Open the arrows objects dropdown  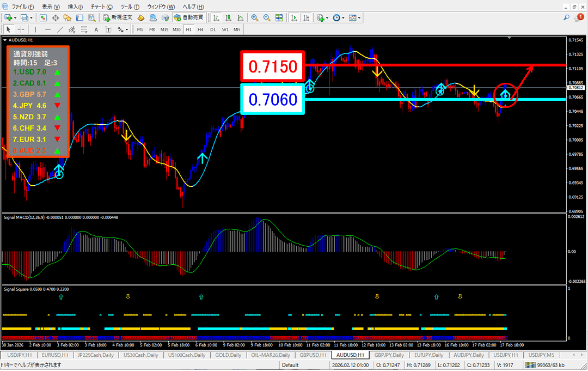126,29
